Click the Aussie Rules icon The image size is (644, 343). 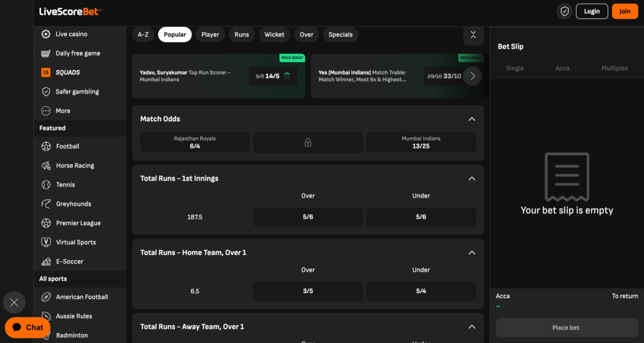[46, 316]
